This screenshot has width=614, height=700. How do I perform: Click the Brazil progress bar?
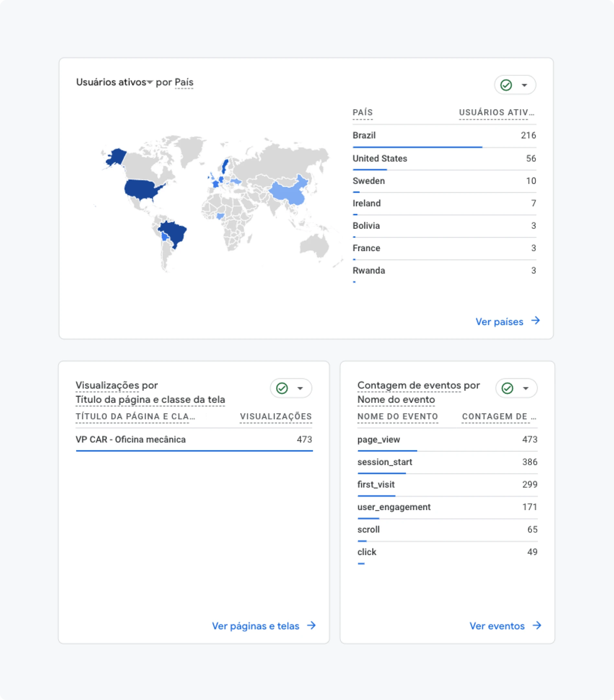pos(417,147)
